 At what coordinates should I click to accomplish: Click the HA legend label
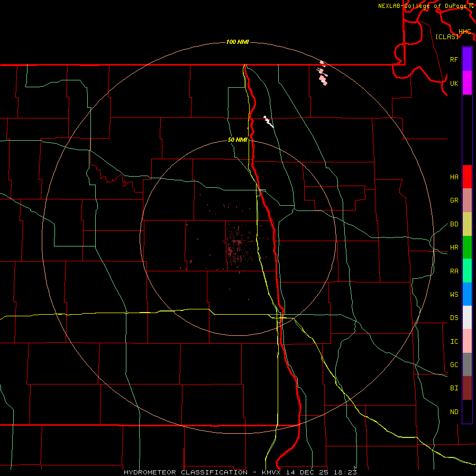[x=454, y=177]
